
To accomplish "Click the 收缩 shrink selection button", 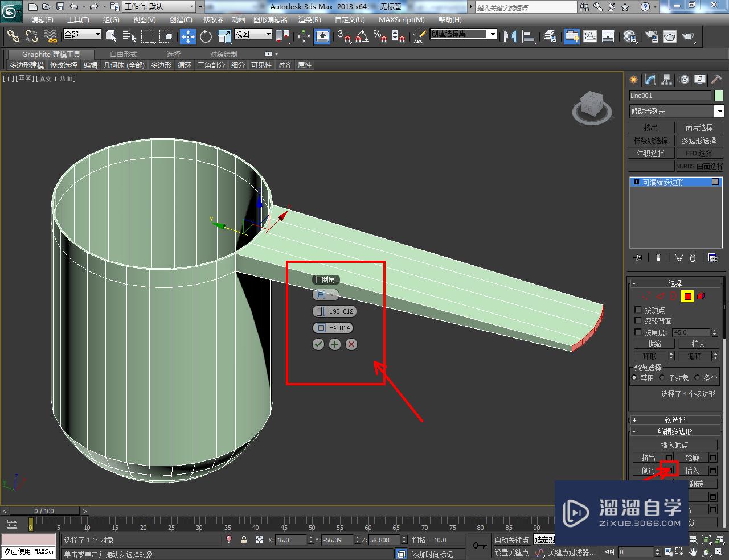I will point(654,344).
